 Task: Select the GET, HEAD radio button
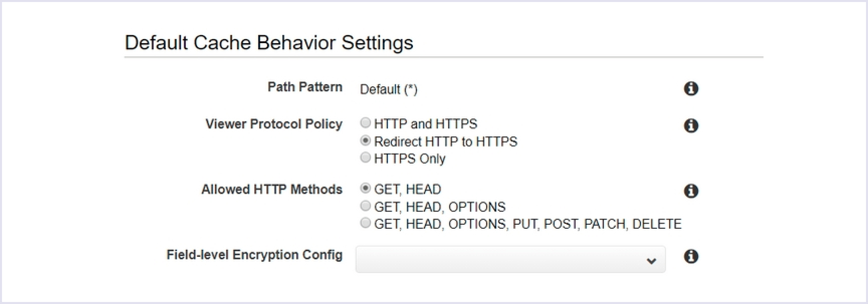pos(366,189)
